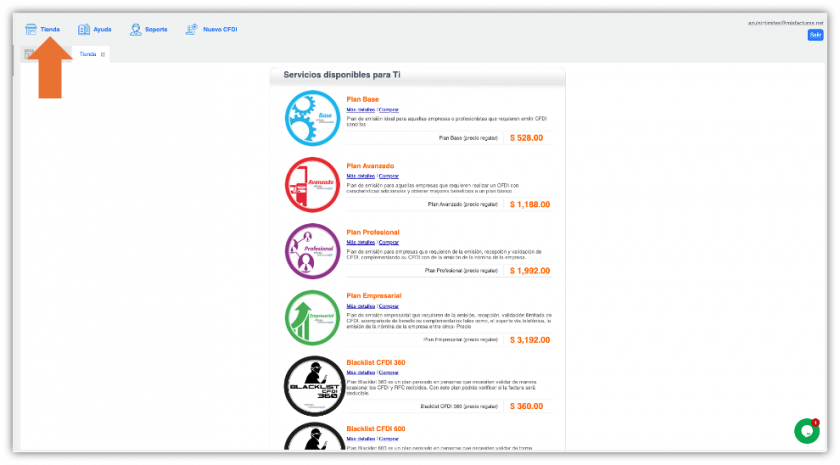Open the Tienda store icon
The height and width of the screenshot is (465, 840).
[x=31, y=29]
